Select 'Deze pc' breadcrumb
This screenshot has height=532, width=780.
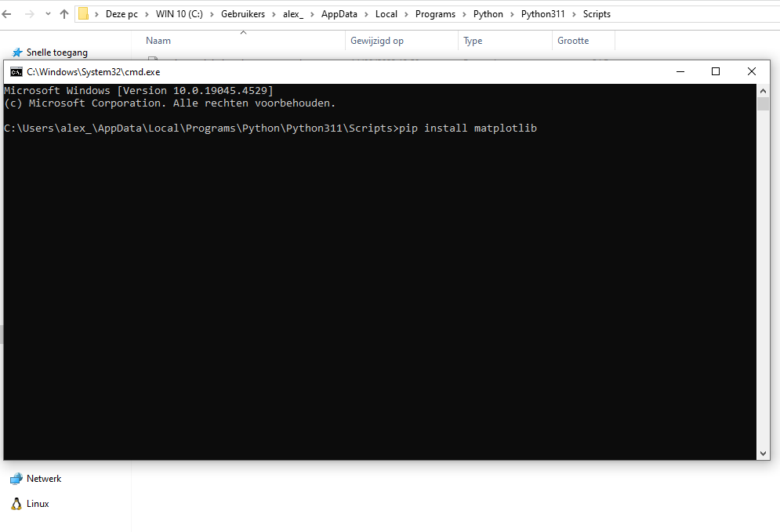click(x=122, y=14)
